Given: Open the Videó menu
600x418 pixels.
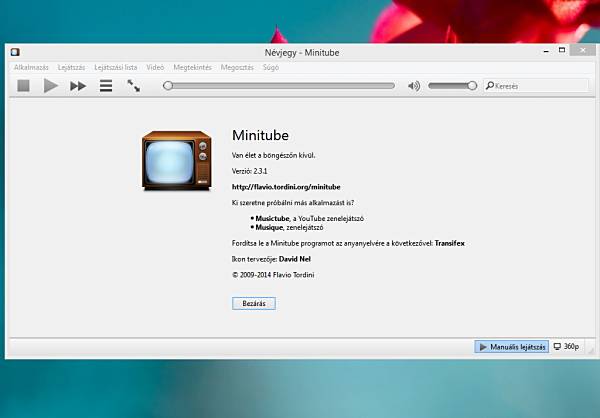Looking at the screenshot, I should [x=155, y=67].
